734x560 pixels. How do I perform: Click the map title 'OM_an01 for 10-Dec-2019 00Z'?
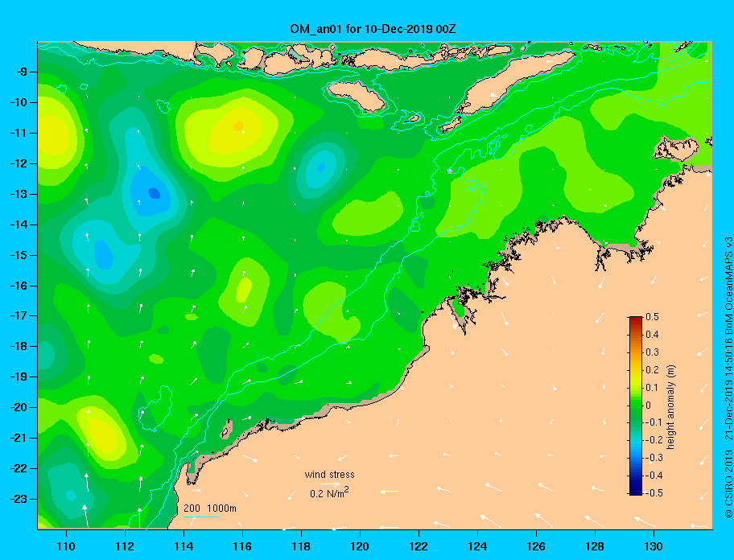[373, 29]
